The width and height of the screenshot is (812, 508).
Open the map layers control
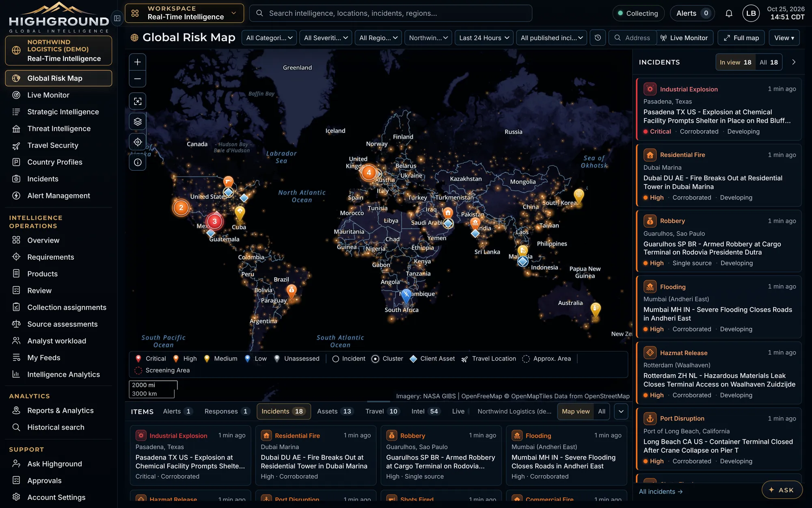(x=137, y=122)
